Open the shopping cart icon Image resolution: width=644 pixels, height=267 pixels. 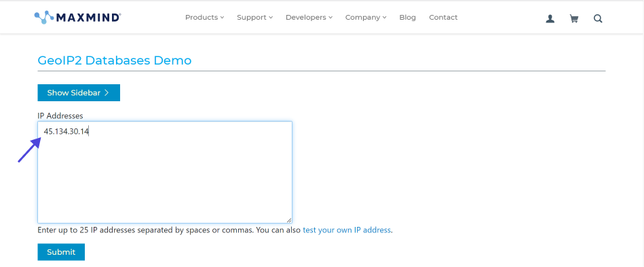574,18
